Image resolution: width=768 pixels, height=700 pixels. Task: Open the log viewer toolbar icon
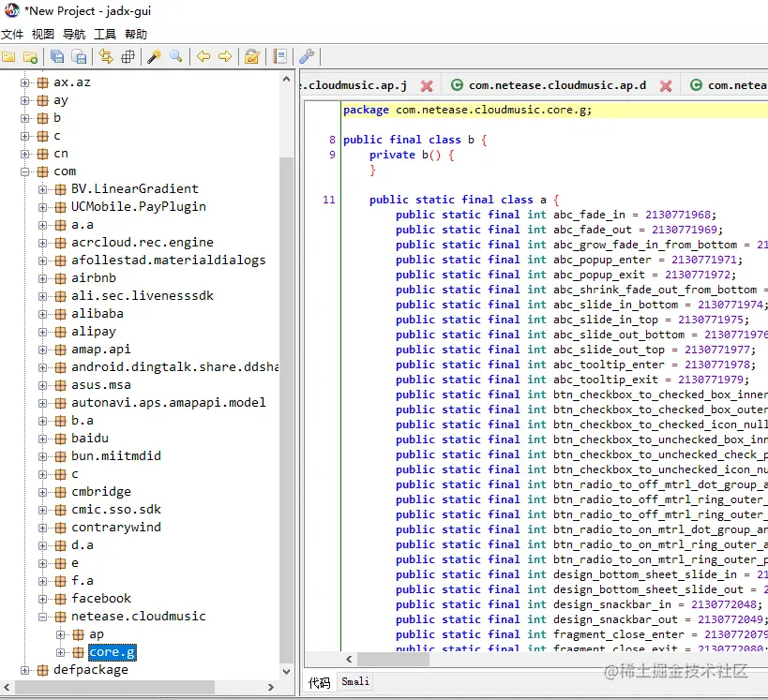(x=279, y=57)
